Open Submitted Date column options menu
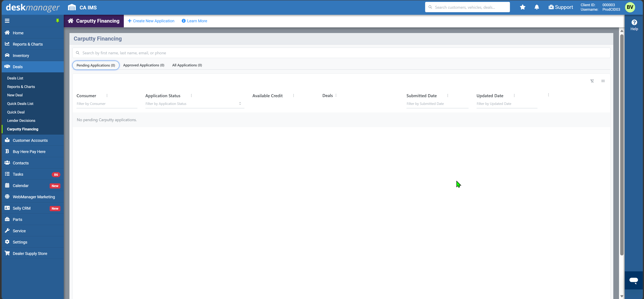Image resolution: width=644 pixels, height=299 pixels. click(448, 95)
